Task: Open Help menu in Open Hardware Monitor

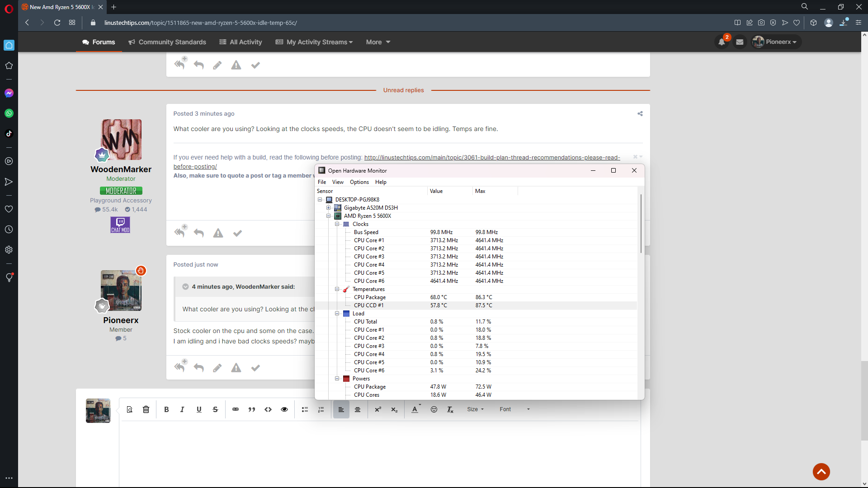Action: click(x=381, y=182)
